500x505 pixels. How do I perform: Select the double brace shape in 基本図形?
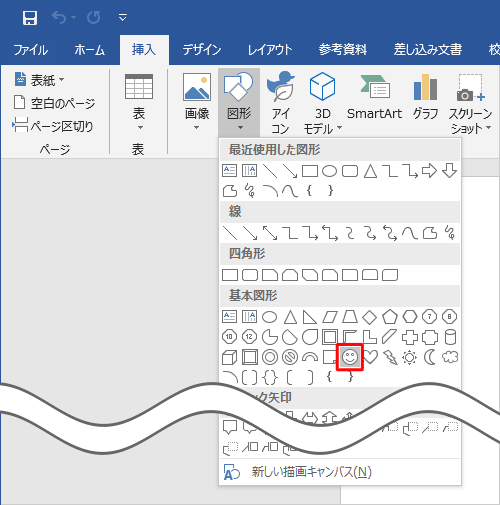click(270, 378)
